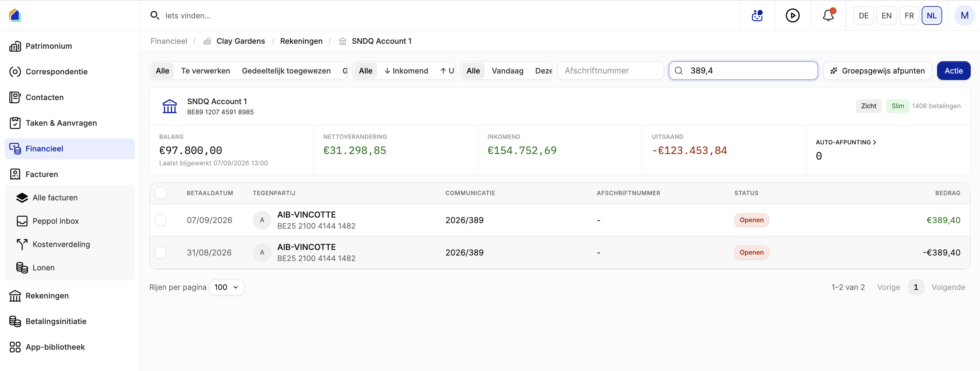Filter by Inkomend payments
Viewport: 980px width, 371px height.
coord(406,71)
